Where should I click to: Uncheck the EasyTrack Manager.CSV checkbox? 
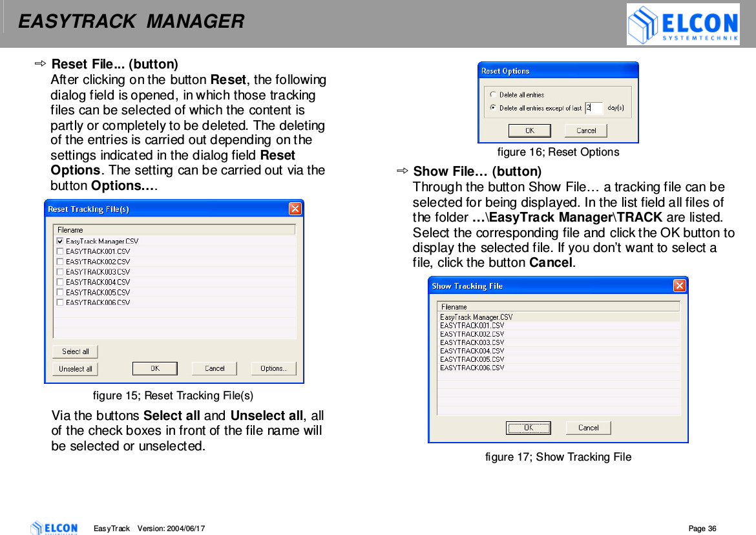(59, 240)
